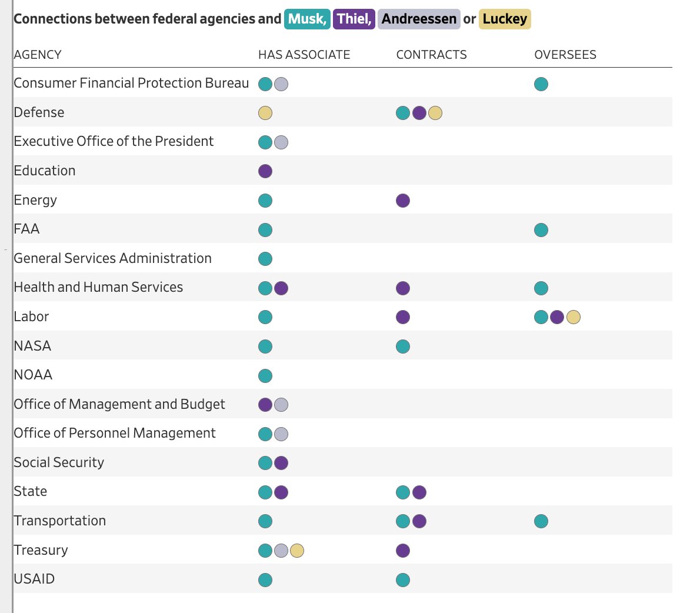Click Energy purple Thiel contracts dot
Image resolution: width=700 pixels, height=613 pixels.
[403, 201]
